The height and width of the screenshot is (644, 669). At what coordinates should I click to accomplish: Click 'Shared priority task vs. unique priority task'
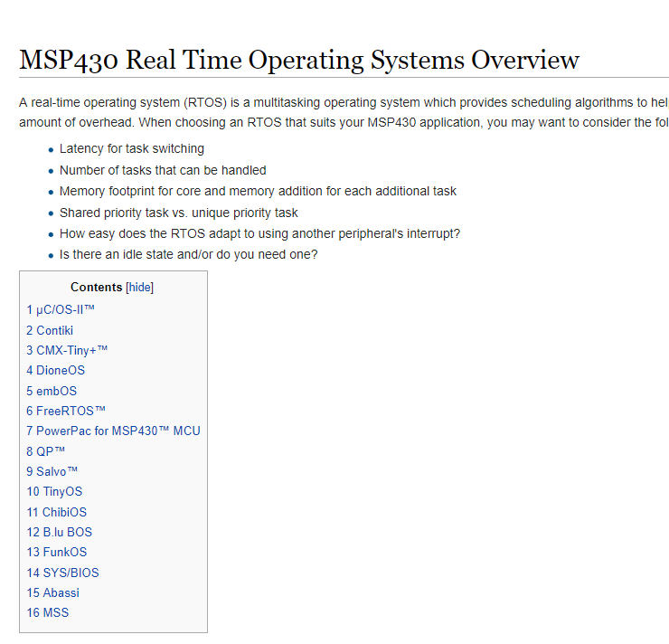click(x=178, y=213)
